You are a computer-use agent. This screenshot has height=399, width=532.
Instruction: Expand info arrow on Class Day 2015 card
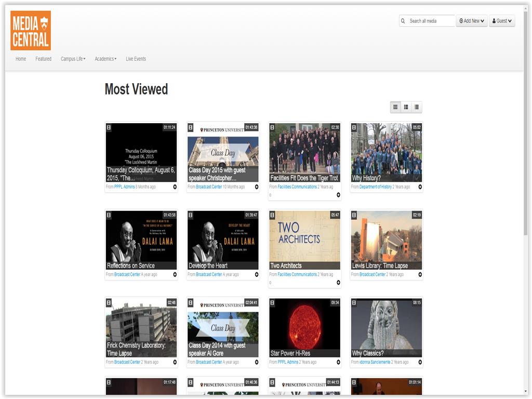coord(257,187)
